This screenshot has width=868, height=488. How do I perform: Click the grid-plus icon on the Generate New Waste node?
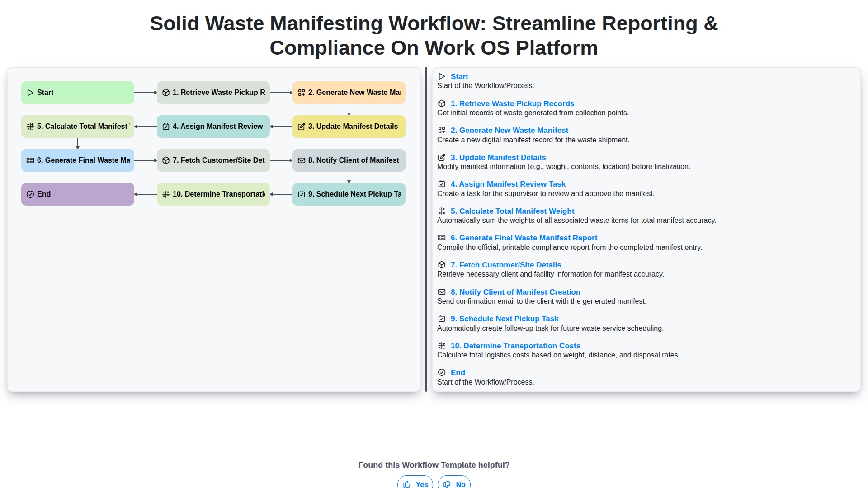(302, 93)
